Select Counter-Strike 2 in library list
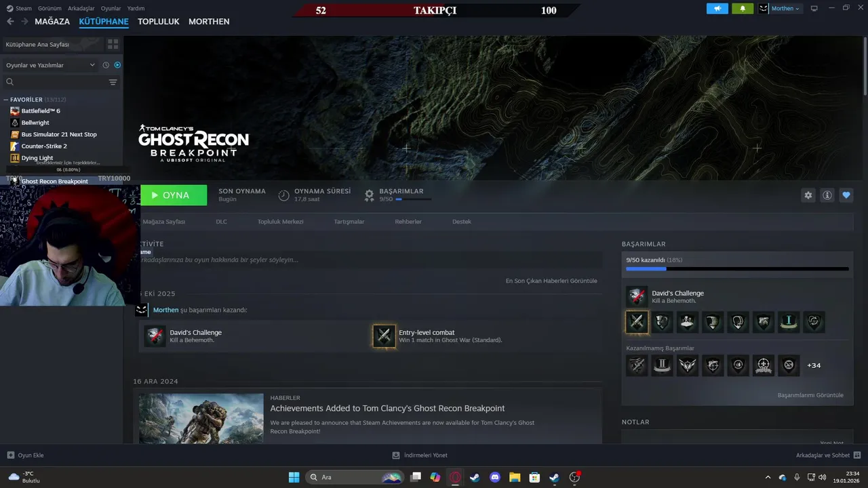 [x=44, y=146]
